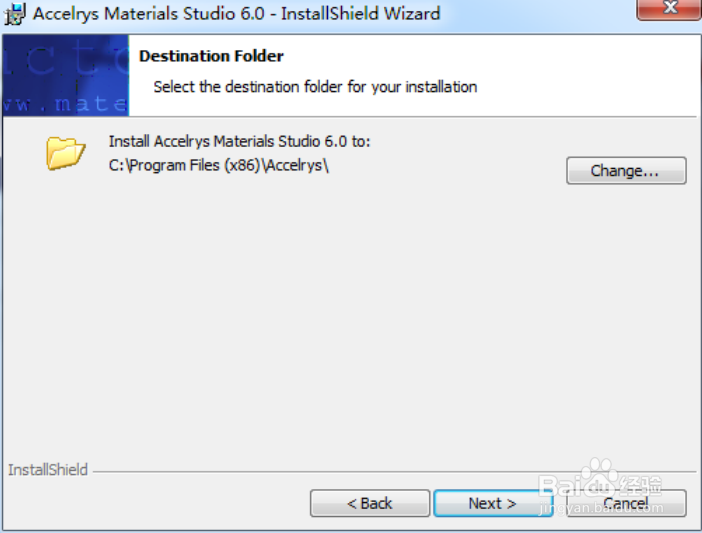Click the C:\Program Files (x86)\Accelrys\ path text

[219, 166]
